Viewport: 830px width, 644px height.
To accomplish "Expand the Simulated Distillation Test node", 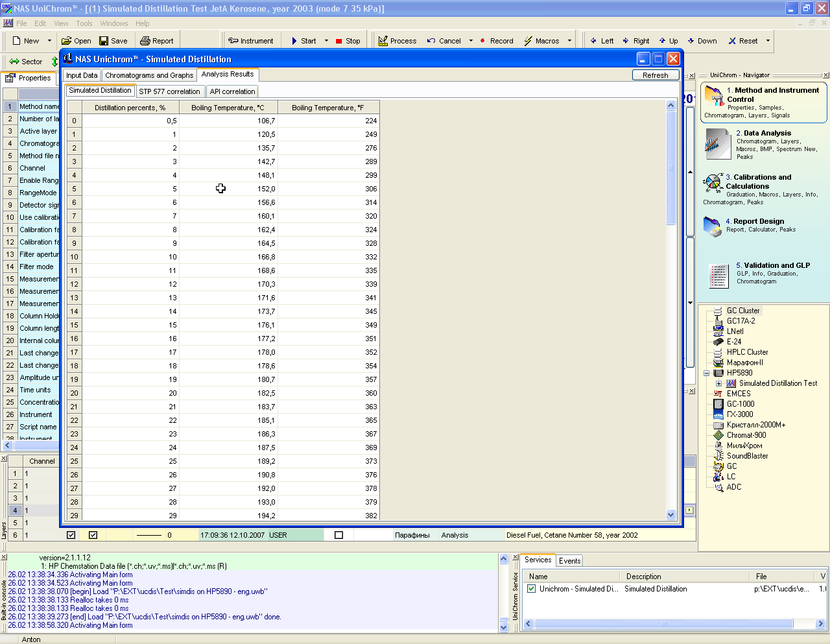I will pos(718,383).
